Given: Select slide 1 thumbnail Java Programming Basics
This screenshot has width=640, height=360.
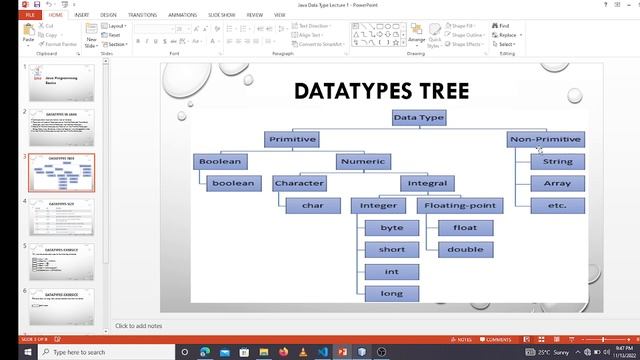Looking at the screenshot, I should coord(61,83).
